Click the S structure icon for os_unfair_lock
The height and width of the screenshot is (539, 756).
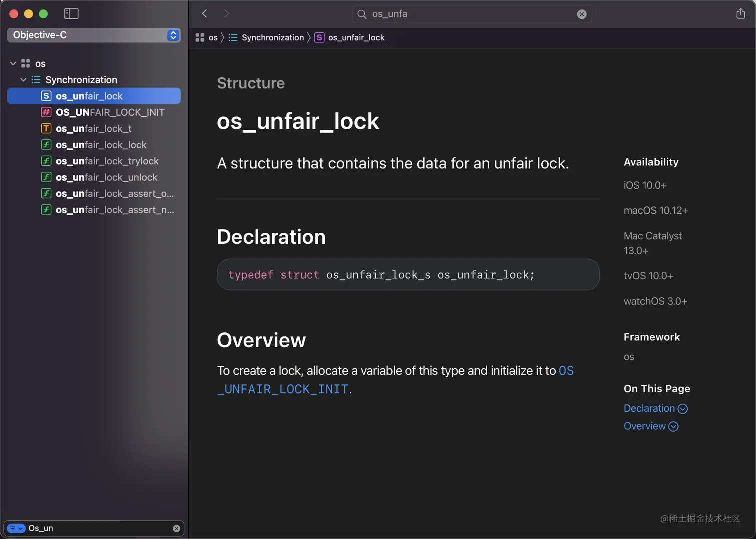pyautogui.click(x=46, y=96)
